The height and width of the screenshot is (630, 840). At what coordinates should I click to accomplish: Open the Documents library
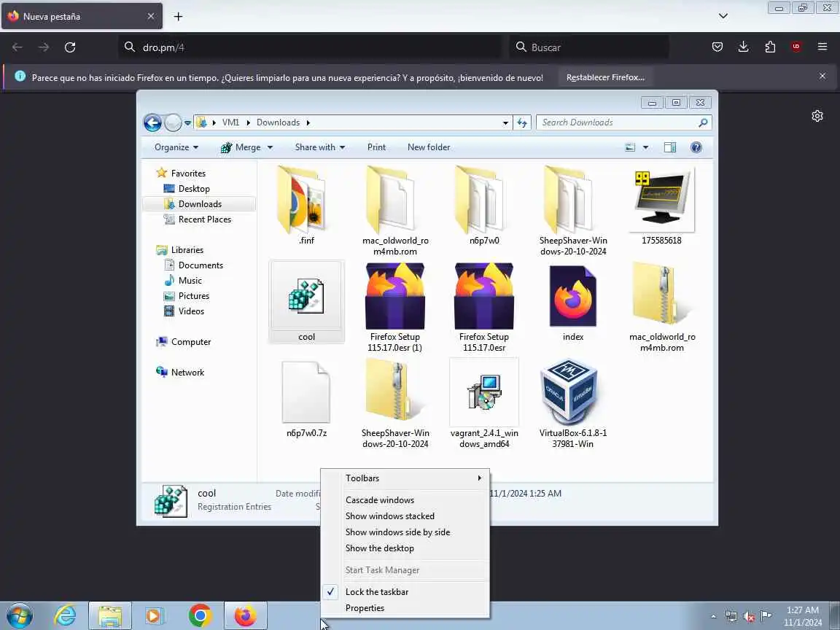tap(201, 265)
